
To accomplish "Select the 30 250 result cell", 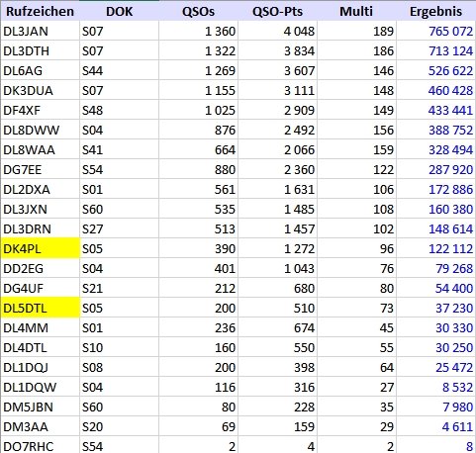I will [435, 347].
